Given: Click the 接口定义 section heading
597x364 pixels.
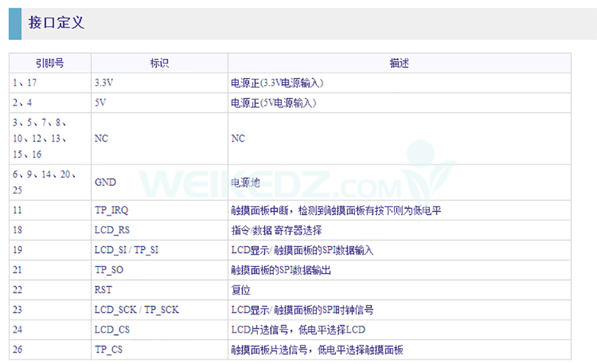Looking at the screenshot, I should tap(57, 22).
